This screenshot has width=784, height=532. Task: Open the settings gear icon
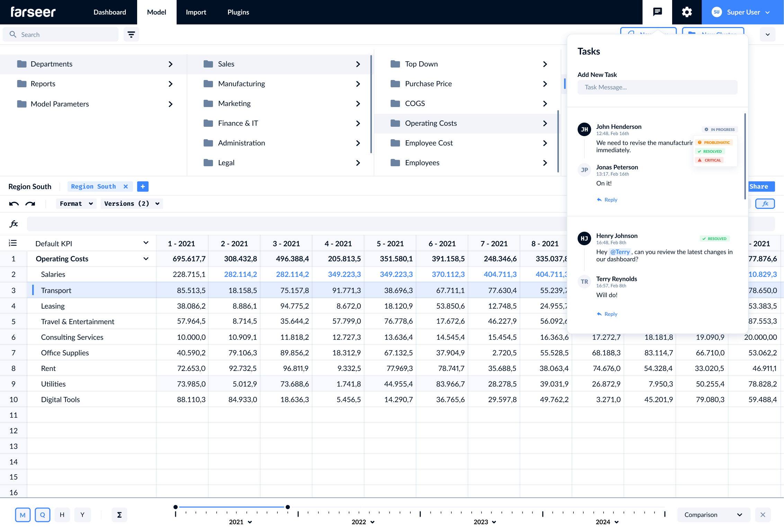pos(687,12)
